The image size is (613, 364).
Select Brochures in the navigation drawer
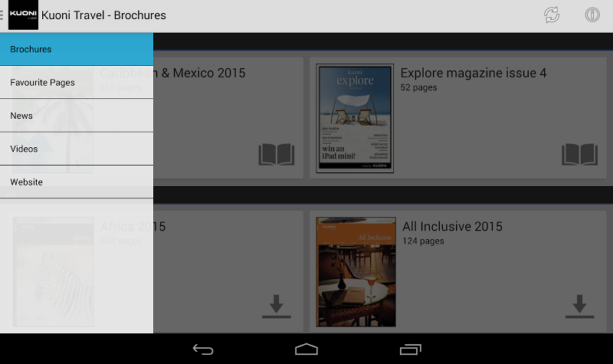[x=77, y=49]
